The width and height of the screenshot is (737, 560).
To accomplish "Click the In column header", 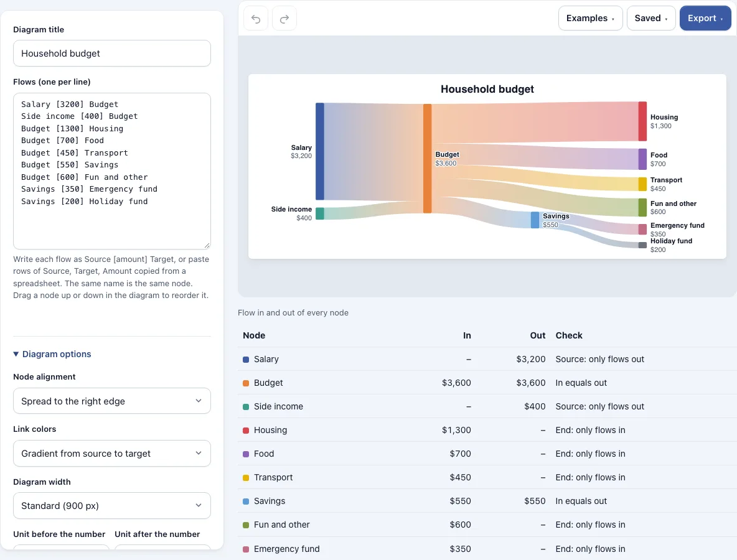I will 467,335.
